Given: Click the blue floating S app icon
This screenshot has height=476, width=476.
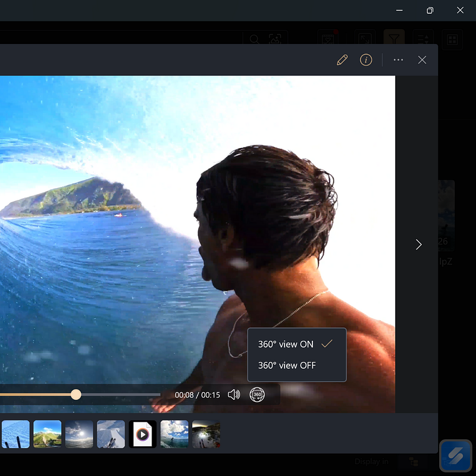Looking at the screenshot, I should click(455, 456).
